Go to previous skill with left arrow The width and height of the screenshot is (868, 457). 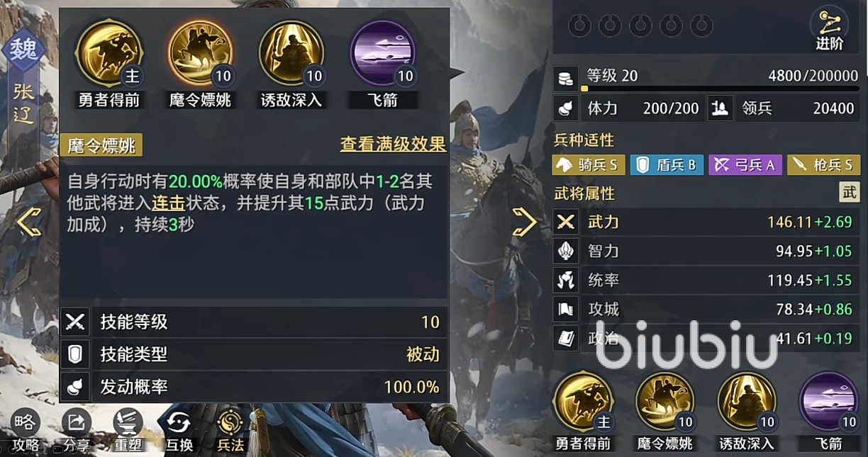pos(29,222)
